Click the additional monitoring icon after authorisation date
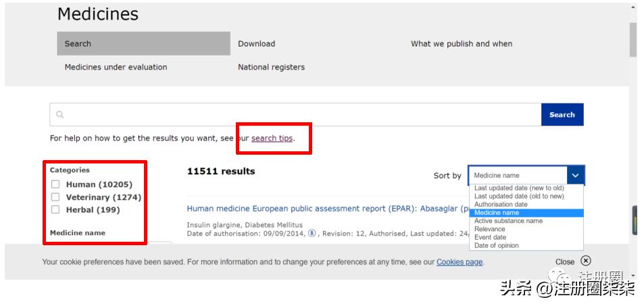The height and width of the screenshot is (306, 644). tap(312, 234)
